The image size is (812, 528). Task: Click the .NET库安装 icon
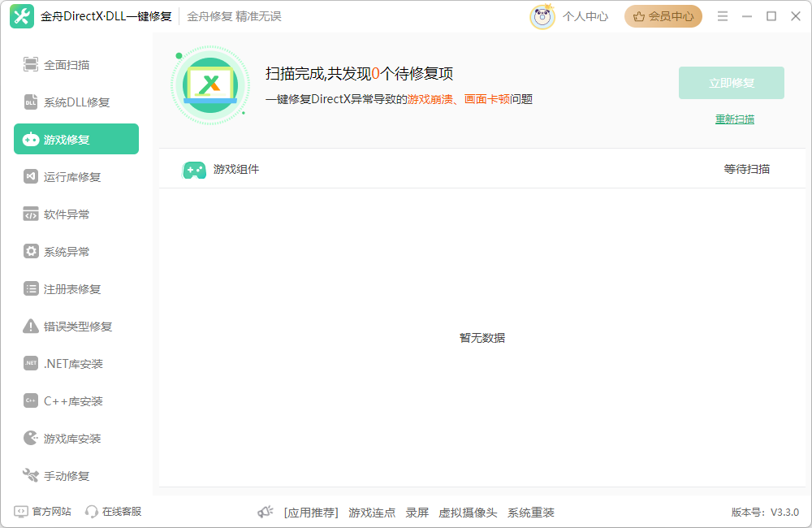[x=31, y=363]
